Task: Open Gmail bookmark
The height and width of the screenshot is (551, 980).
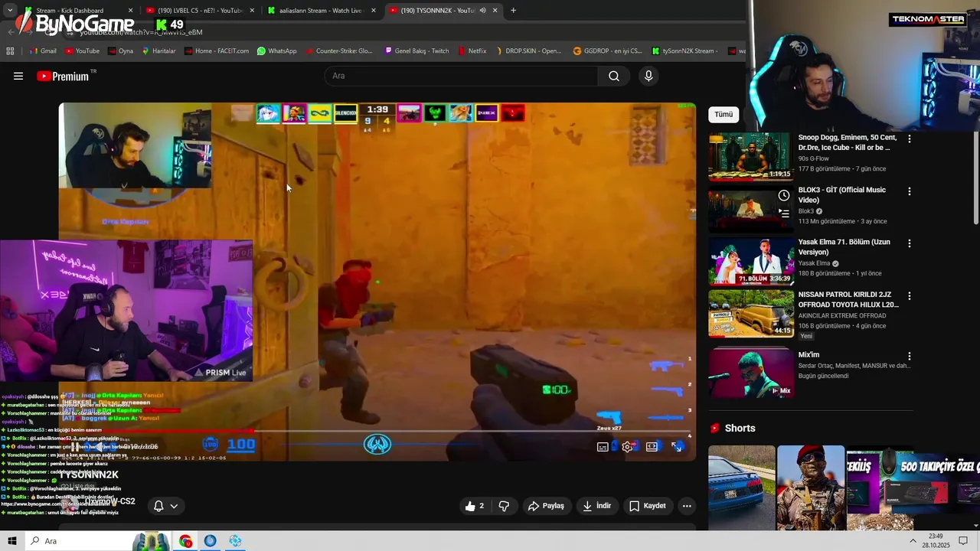Action: point(43,51)
